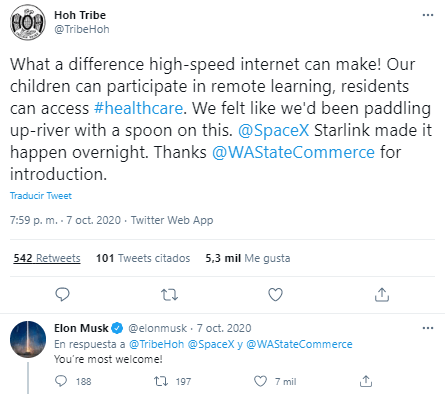Show the 5,3 mil Me gusta list
Viewport: 445px width, 394px height.
coord(248,258)
